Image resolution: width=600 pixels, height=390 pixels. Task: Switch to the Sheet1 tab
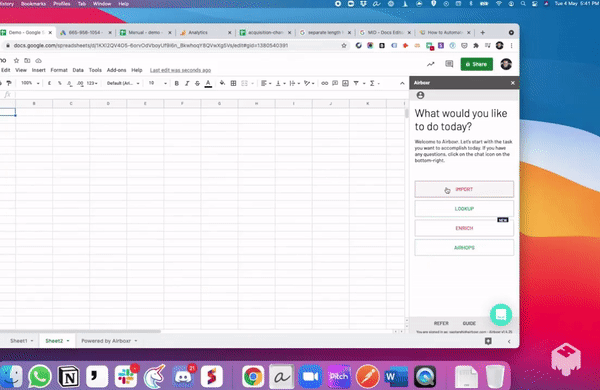pos(19,341)
